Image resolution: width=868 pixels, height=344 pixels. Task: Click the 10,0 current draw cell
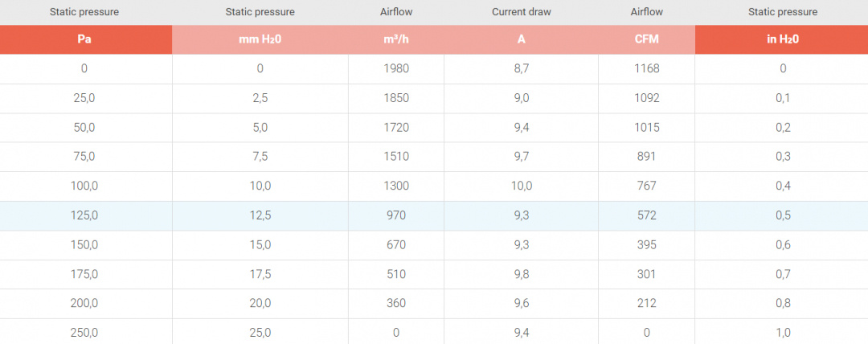[522, 186]
